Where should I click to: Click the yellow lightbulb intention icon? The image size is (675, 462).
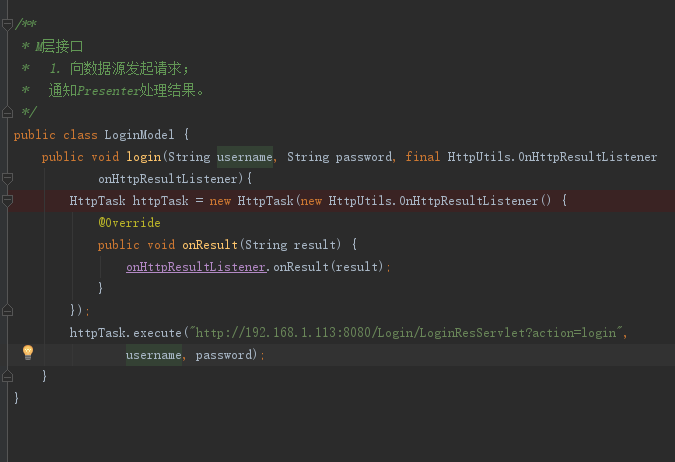(28, 353)
